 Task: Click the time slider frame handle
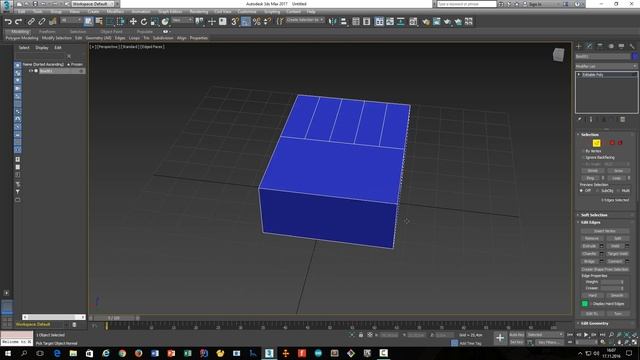tap(114, 318)
